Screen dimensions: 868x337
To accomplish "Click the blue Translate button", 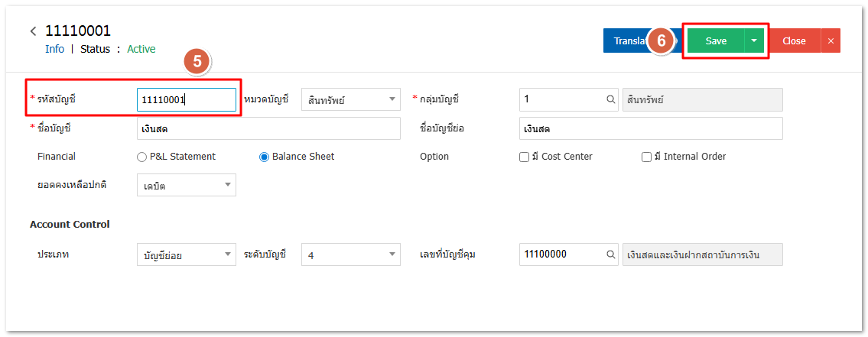I will coord(627,41).
